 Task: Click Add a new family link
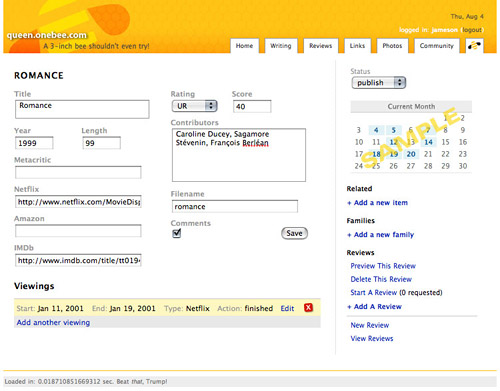380,235
